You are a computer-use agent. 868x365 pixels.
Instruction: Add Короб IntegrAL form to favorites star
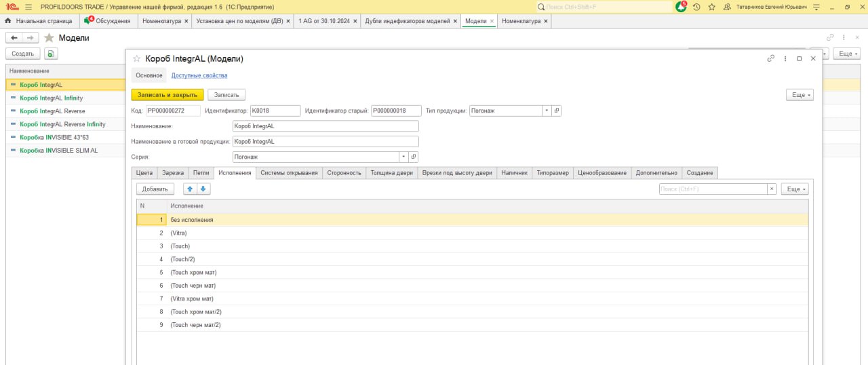(x=136, y=59)
